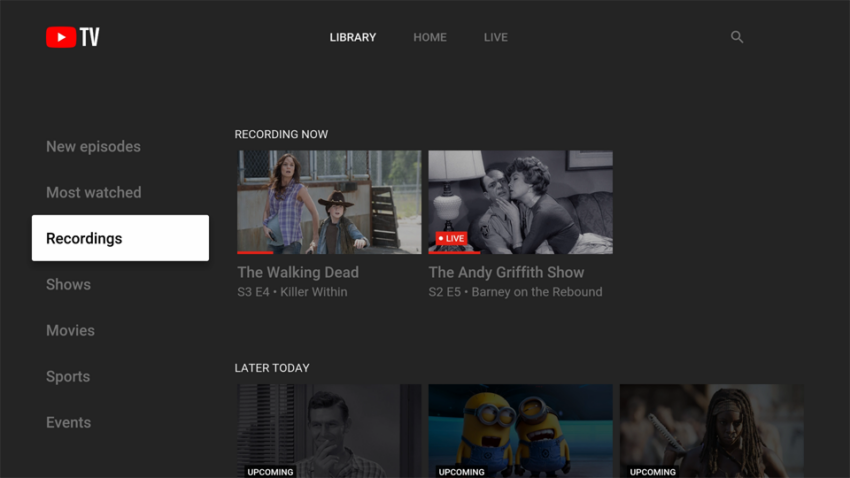Open the upcoming sword woman thumbnail
This screenshot has height=478, width=850.
[712, 431]
